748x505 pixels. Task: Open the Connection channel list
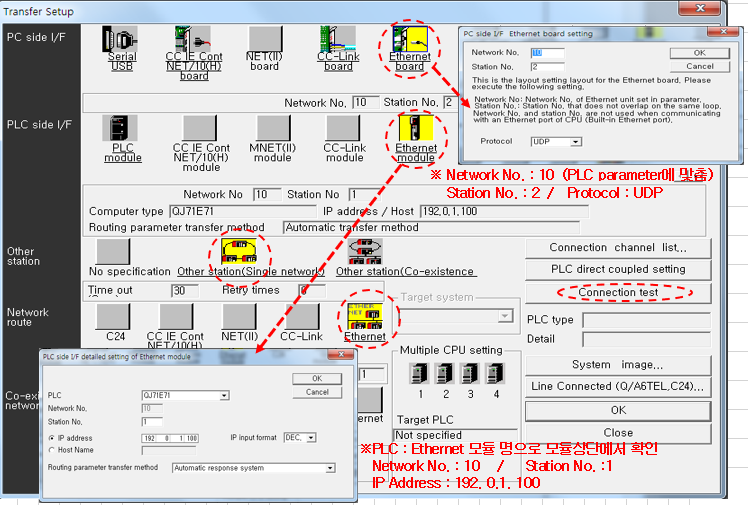pos(618,248)
